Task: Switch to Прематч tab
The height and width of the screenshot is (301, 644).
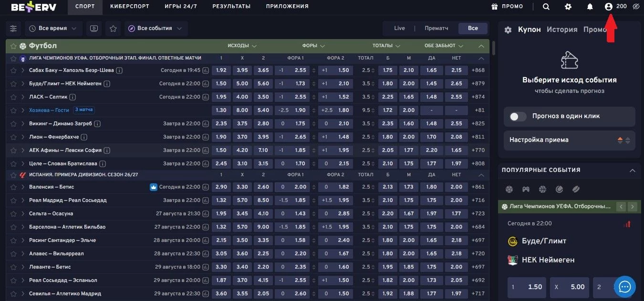Action: 436,28
